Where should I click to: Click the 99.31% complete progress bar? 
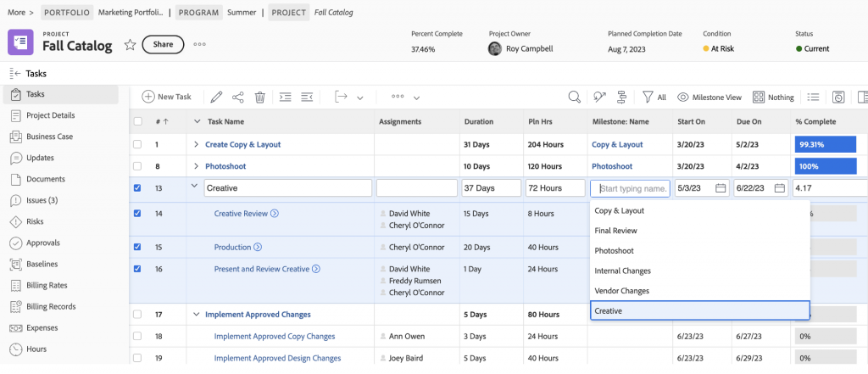[x=825, y=145]
